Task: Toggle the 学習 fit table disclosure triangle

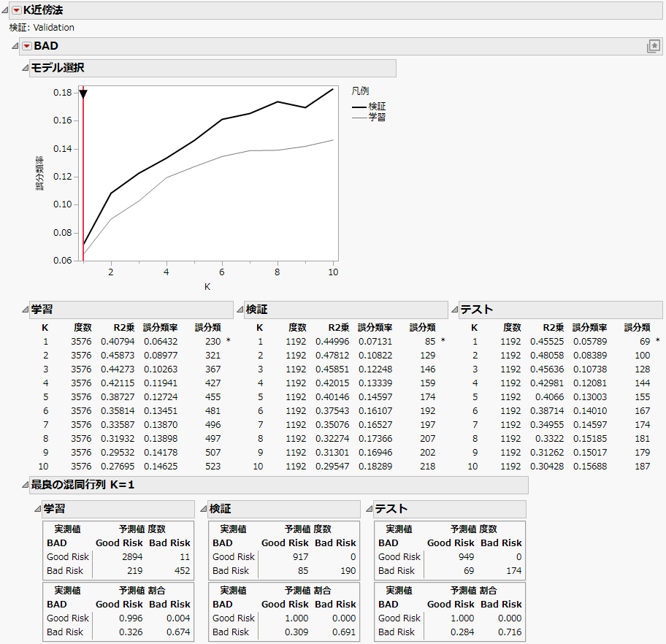Action: click(x=25, y=310)
